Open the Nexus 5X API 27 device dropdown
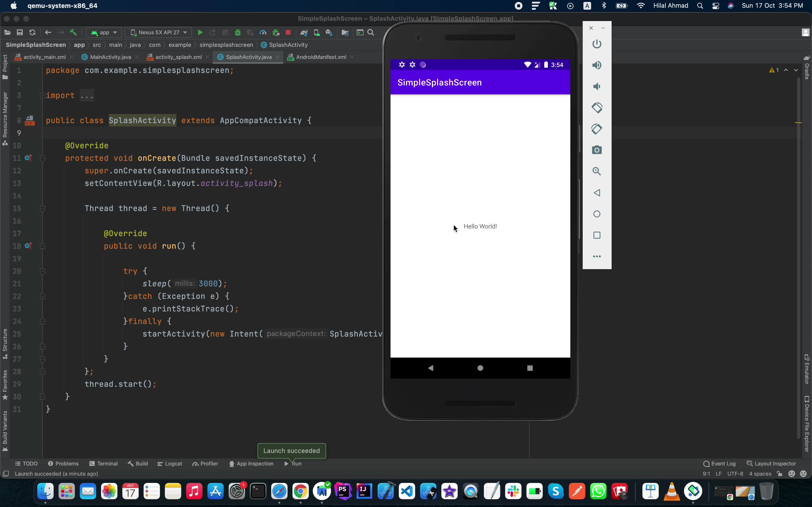Viewport: 812px width, 507px height. pyautogui.click(x=158, y=33)
